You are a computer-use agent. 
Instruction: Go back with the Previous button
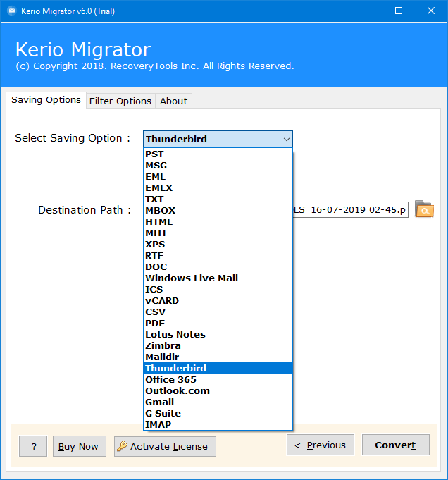321,445
